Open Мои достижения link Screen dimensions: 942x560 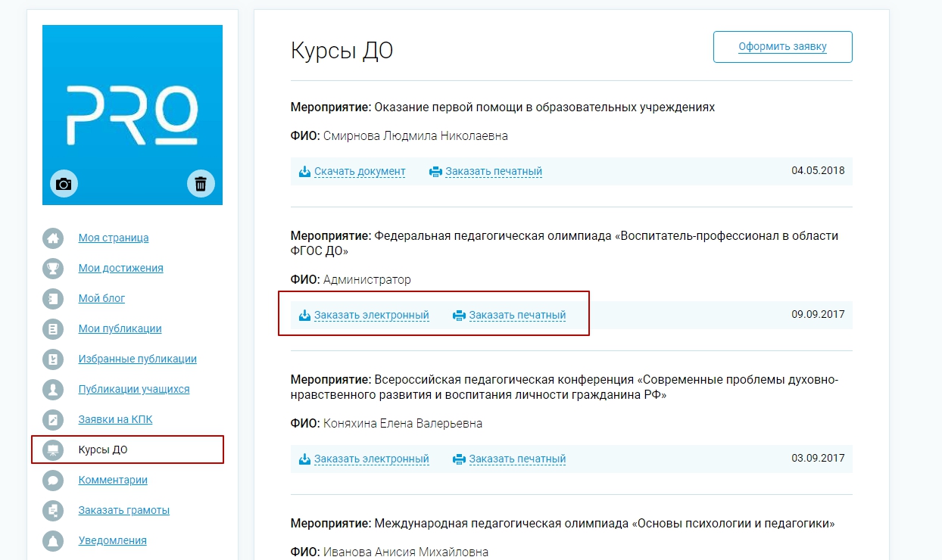[x=120, y=268]
